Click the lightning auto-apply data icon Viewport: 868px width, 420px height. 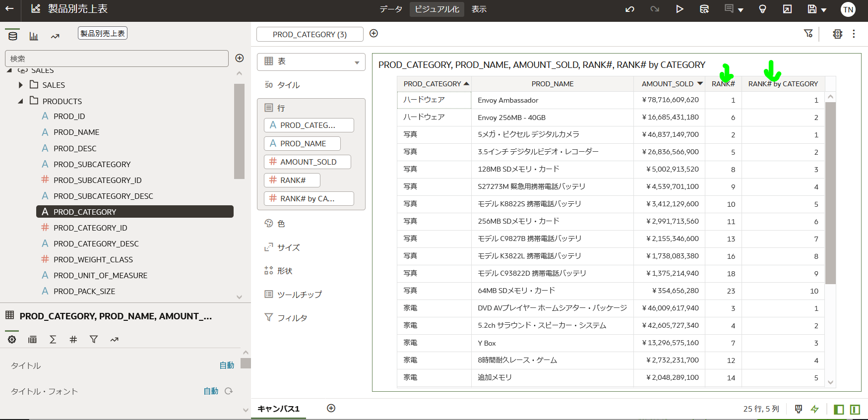(x=815, y=409)
